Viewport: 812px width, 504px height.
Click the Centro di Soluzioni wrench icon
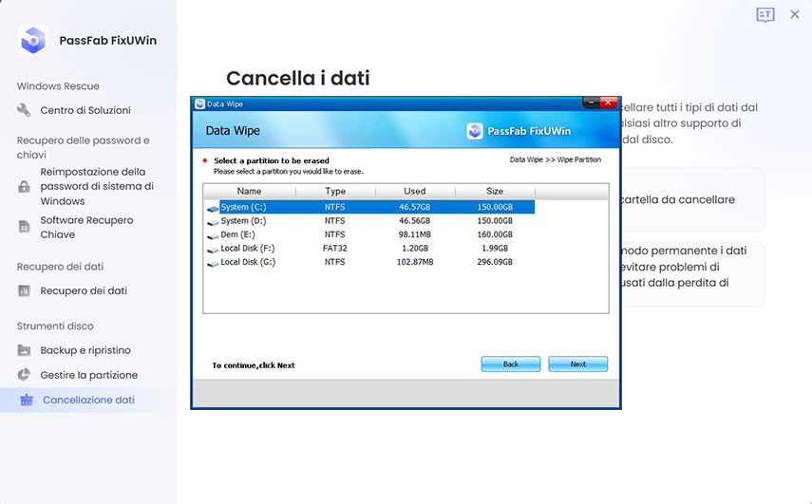click(x=25, y=110)
